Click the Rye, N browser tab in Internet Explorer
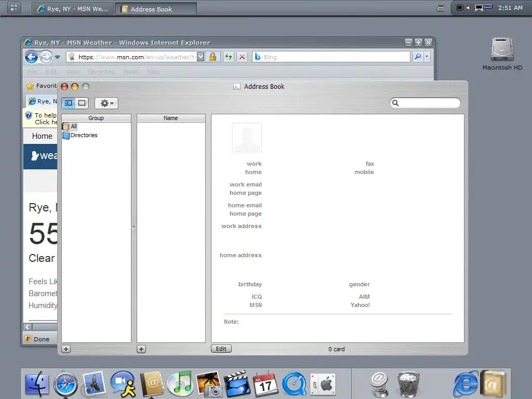This screenshot has height=399, width=532. pyautogui.click(x=43, y=101)
